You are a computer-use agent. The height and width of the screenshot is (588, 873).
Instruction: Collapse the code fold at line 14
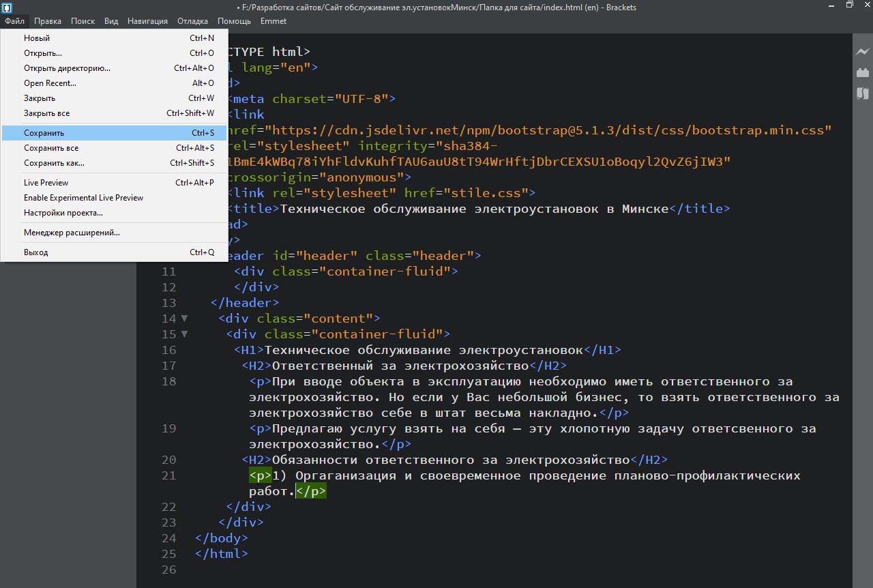tap(184, 319)
